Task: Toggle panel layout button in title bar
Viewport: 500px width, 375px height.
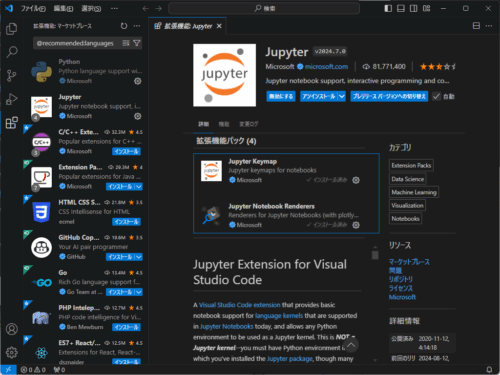Action: pyautogui.click(x=401, y=8)
